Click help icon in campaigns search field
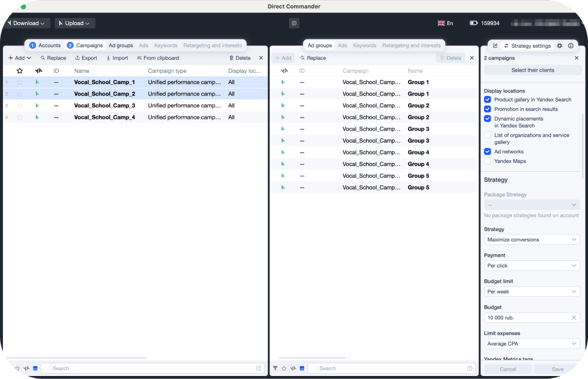This screenshot has width=588, height=379. 259,368
